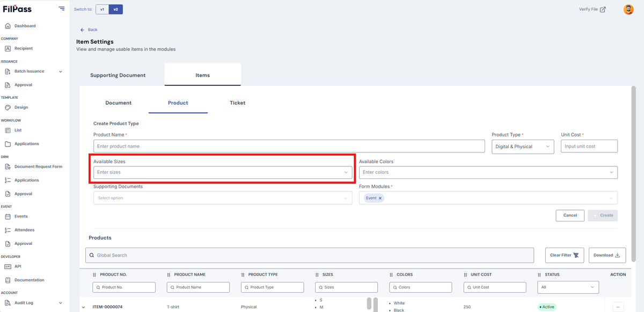Select the Ticket tab

[238, 103]
